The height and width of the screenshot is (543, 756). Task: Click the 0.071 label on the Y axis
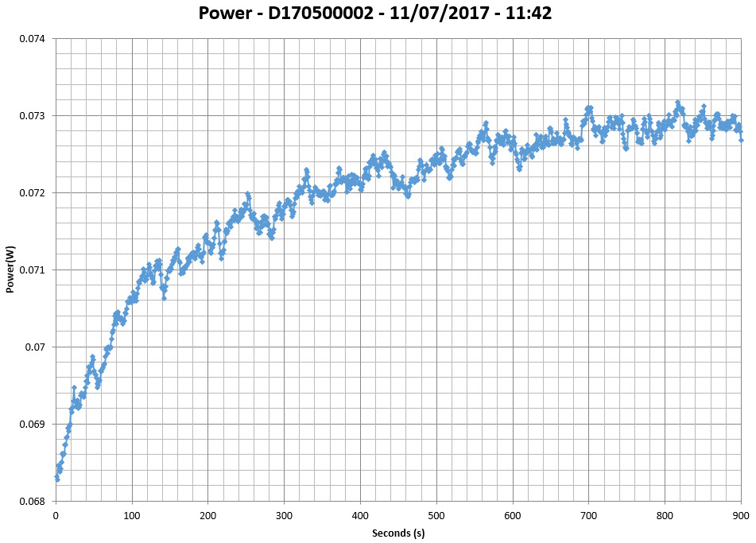tap(33, 270)
